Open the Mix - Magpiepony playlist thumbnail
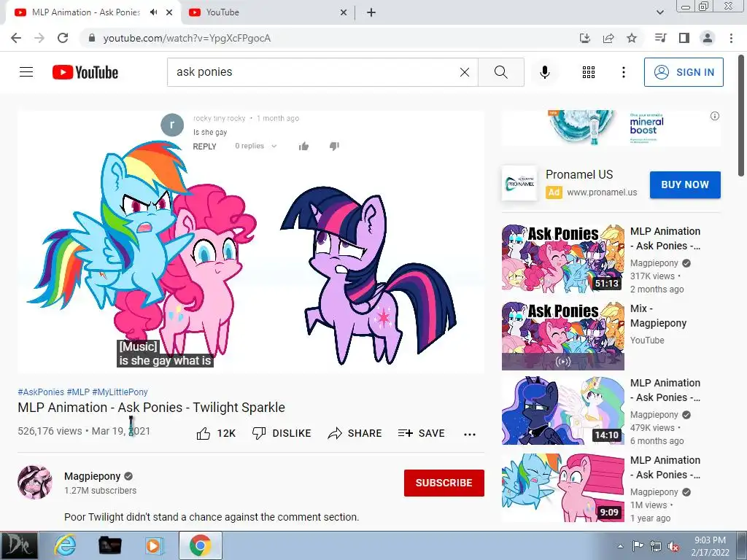The width and height of the screenshot is (747, 560). [562, 335]
